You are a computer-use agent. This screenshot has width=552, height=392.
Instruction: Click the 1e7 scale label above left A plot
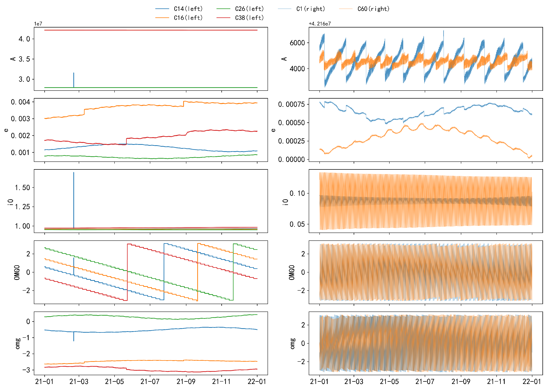point(38,24)
